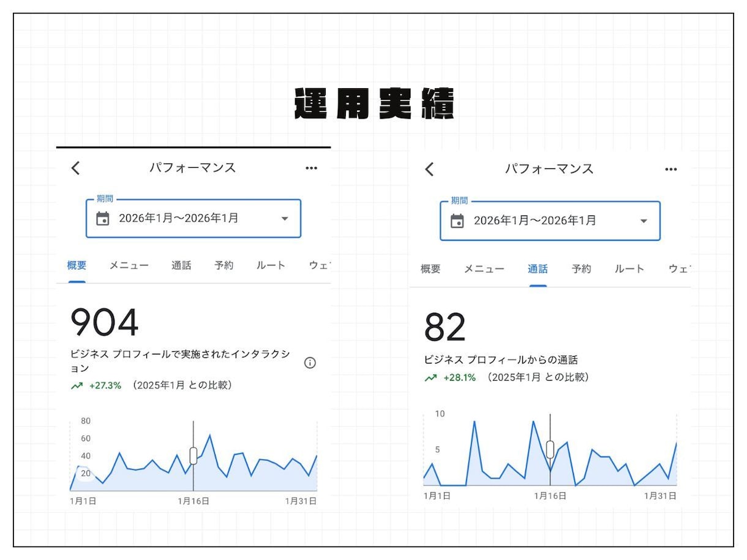Select 予約 tab in left panel
Screen dimensions: 747x560
coord(223,266)
